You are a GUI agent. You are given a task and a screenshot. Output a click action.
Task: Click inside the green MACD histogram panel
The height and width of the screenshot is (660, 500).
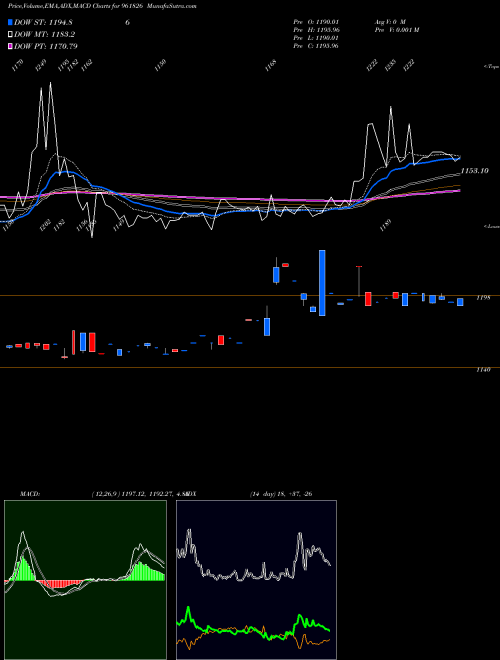85,580
